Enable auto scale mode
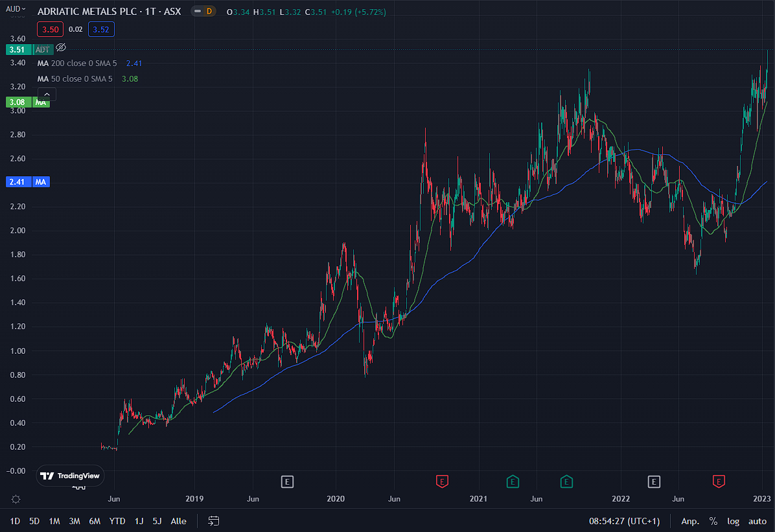Viewport: 775px width, 532px height. (757, 521)
